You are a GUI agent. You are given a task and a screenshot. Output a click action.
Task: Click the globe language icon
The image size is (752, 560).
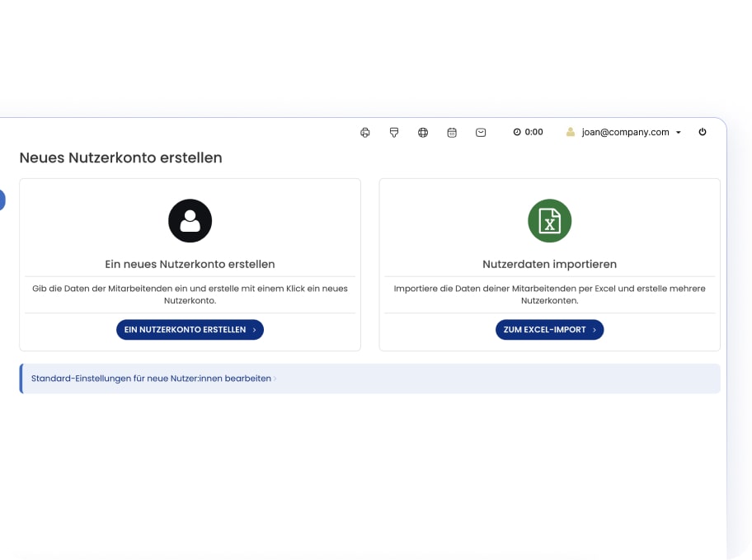pyautogui.click(x=423, y=132)
